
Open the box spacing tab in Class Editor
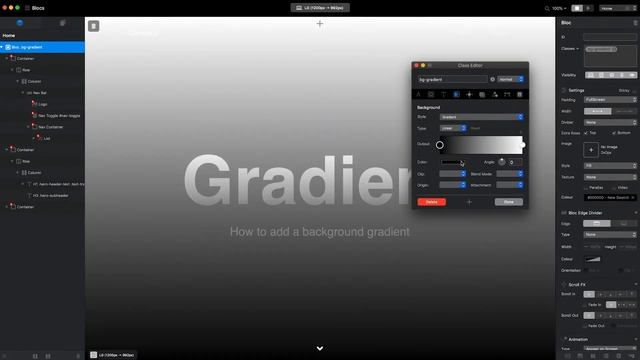(431, 95)
